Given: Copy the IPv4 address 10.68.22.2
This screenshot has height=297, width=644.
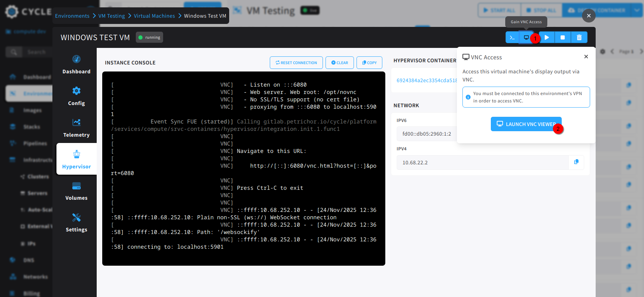Looking at the screenshot, I should 576,162.
